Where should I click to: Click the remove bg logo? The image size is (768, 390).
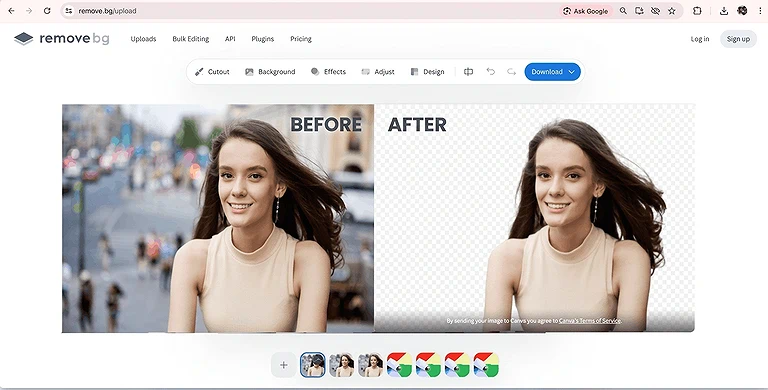(62, 38)
